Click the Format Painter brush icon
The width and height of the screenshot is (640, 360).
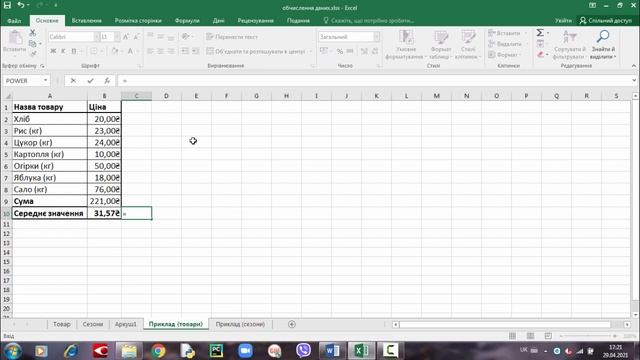[33, 53]
